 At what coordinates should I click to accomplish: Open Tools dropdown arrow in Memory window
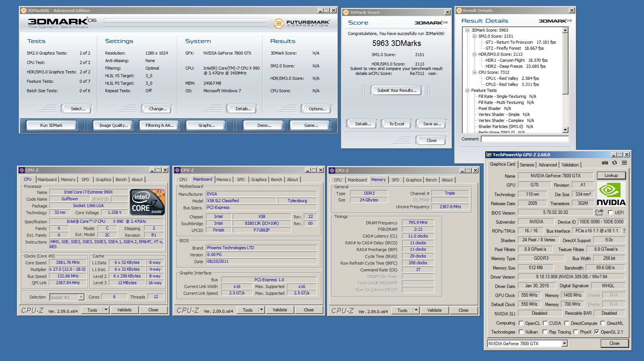point(416,310)
